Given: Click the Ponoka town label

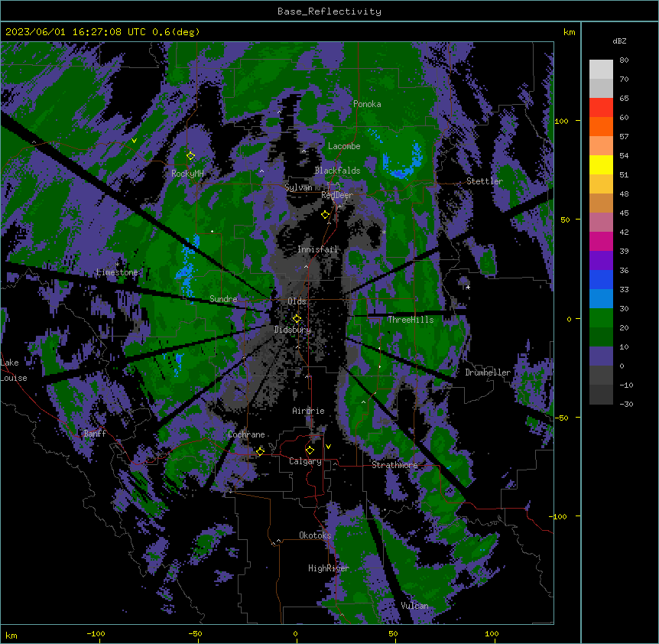Looking at the screenshot, I should [367, 104].
